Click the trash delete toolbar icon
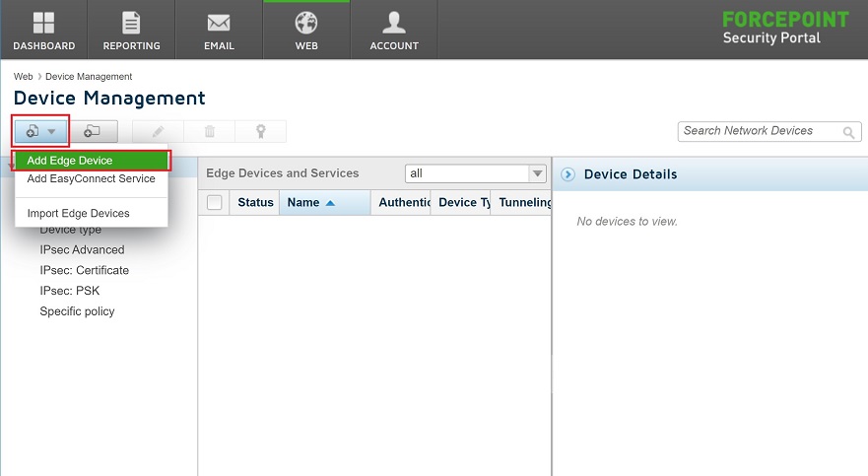Viewport: 868px width, 476px height. (x=209, y=131)
